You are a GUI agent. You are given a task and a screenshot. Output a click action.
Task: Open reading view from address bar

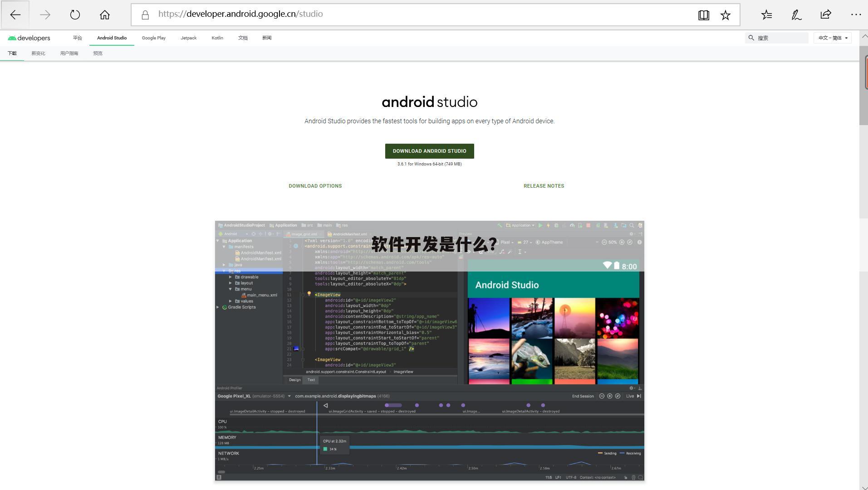tap(704, 15)
